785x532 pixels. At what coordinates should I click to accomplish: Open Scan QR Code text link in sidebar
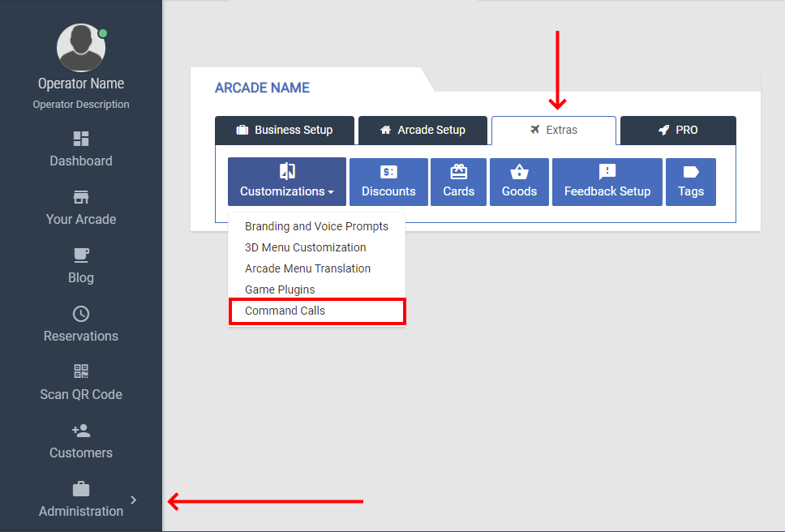click(81, 394)
